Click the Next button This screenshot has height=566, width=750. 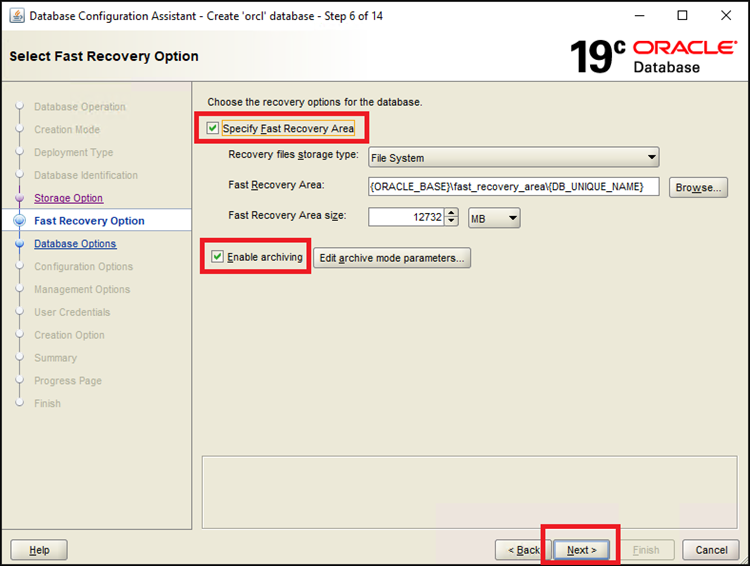click(x=582, y=550)
